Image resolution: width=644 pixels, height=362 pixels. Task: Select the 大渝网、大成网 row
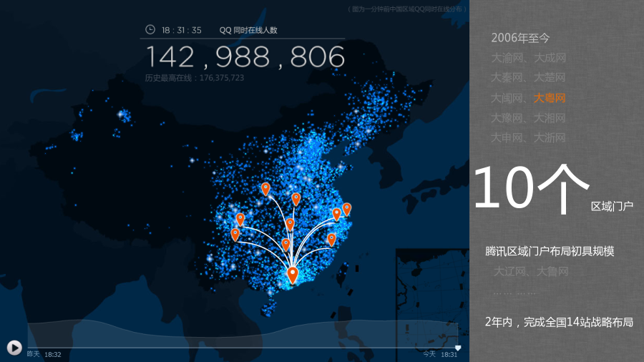coord(528,58)
